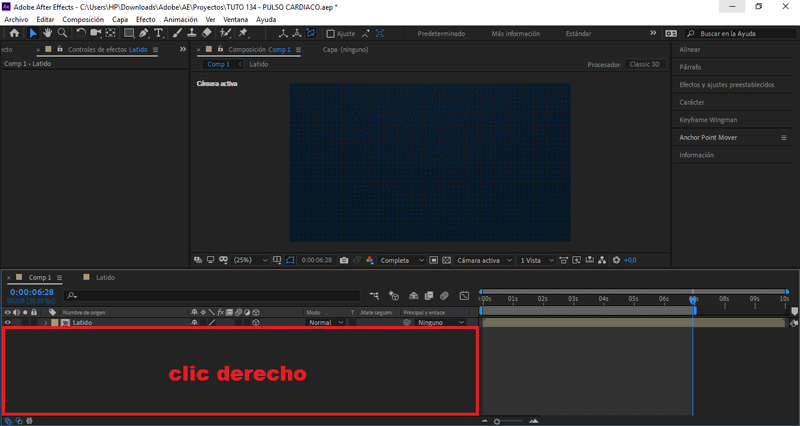Toggle transparency grid in viewer

tap(446, 260)
